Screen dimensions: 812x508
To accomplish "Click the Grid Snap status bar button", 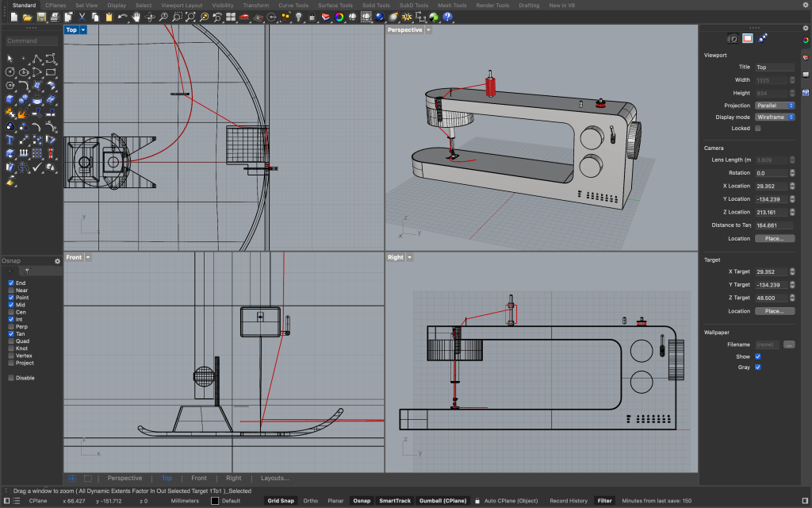I will click(x=280, y=501).
